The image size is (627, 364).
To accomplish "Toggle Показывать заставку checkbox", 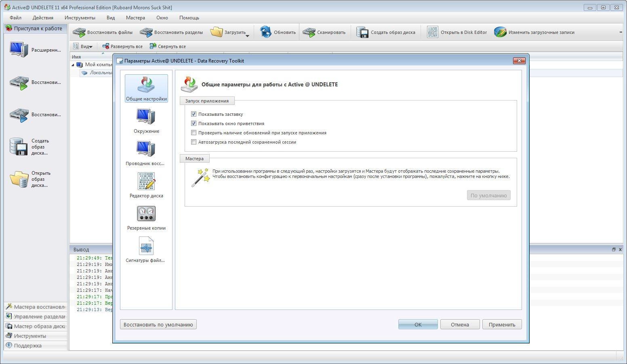I will click(x=194, y=114).
